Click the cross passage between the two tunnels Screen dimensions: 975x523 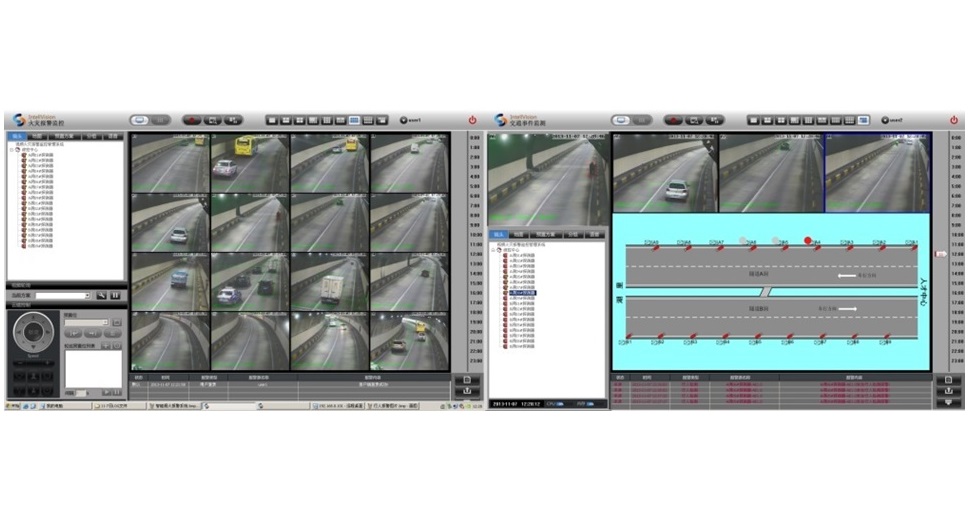767,292
